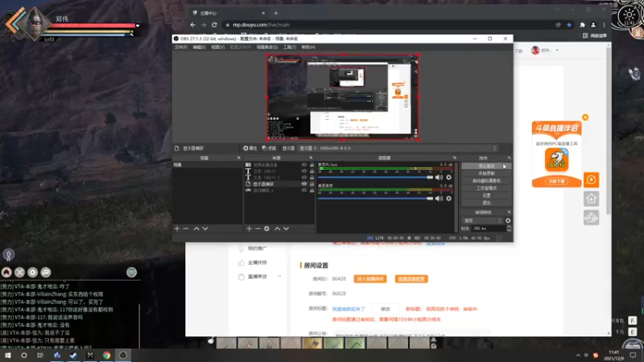Open the 文件(F) menu in OBS

180,47
